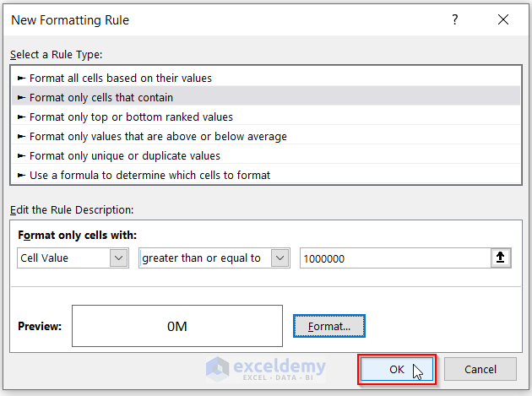Image resolution: width=532 pixels, height=396 pixels.
Task: Click the 1000000 value input field
Action: pos(392,258)
